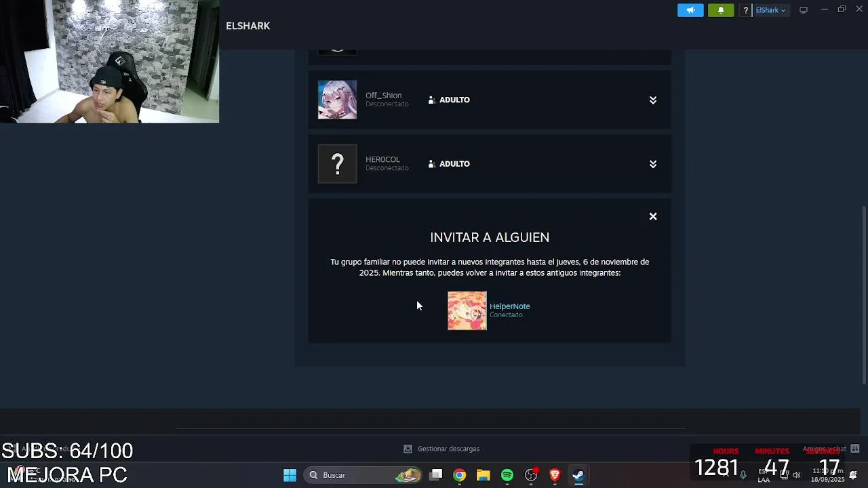Open Spotify from the taskbar
Viewport: 868px width, 488px height.
(507, 475)
